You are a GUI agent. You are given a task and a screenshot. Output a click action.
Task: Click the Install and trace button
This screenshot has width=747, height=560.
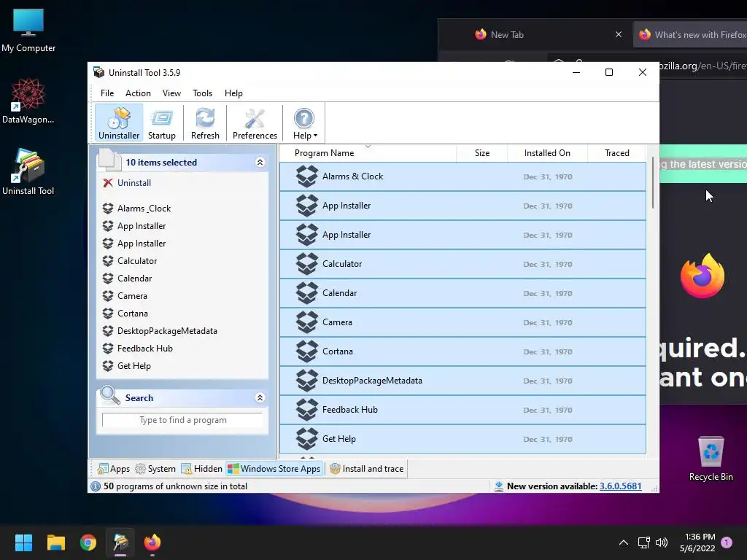[x=367, y=469]
